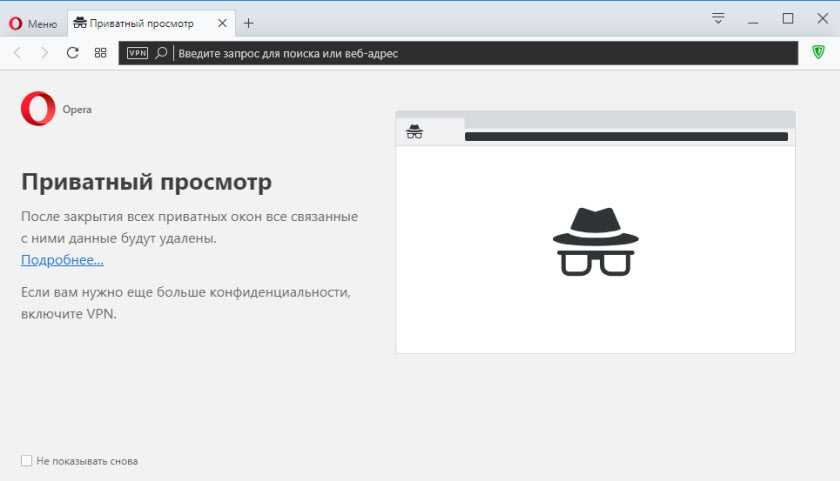Go back using the left arrow
Screen dimensions: 840x481
tap(17, 53)
